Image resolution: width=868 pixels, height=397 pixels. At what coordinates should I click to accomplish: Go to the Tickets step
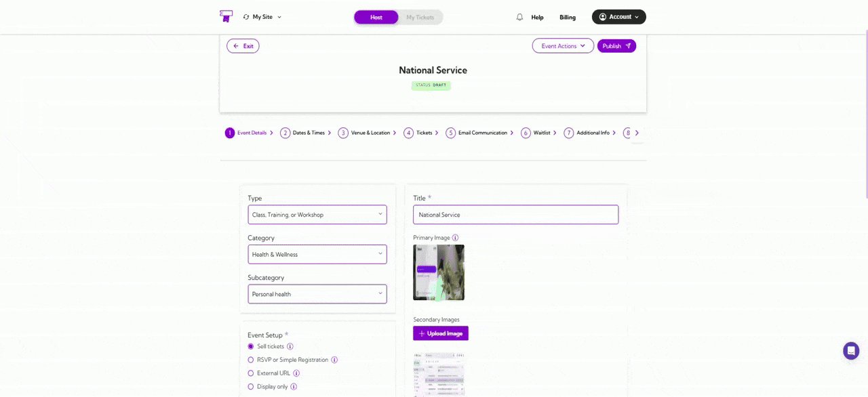click(425, 133)
